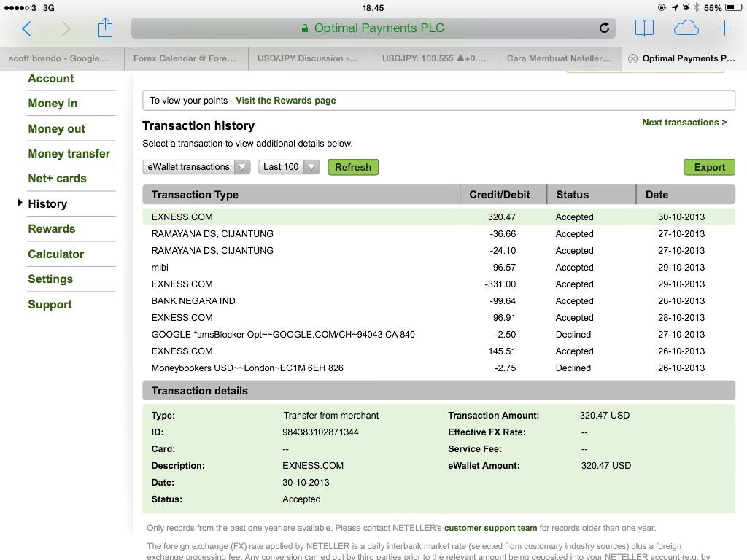Image resolution: width=747 pixels, height=560 pixels.
Task: Select Moneybookers USD London transaction
Action: 438,368
